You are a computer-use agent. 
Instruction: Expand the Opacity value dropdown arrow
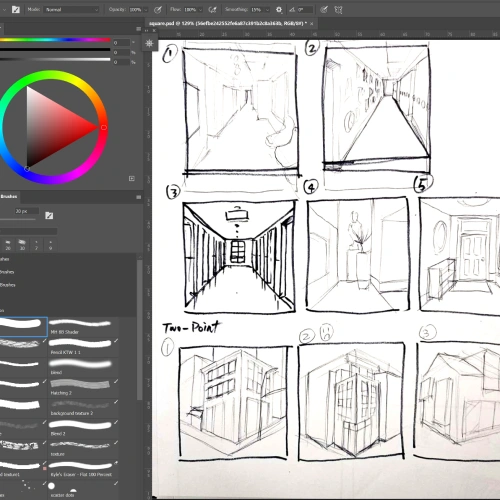point(146,10)
